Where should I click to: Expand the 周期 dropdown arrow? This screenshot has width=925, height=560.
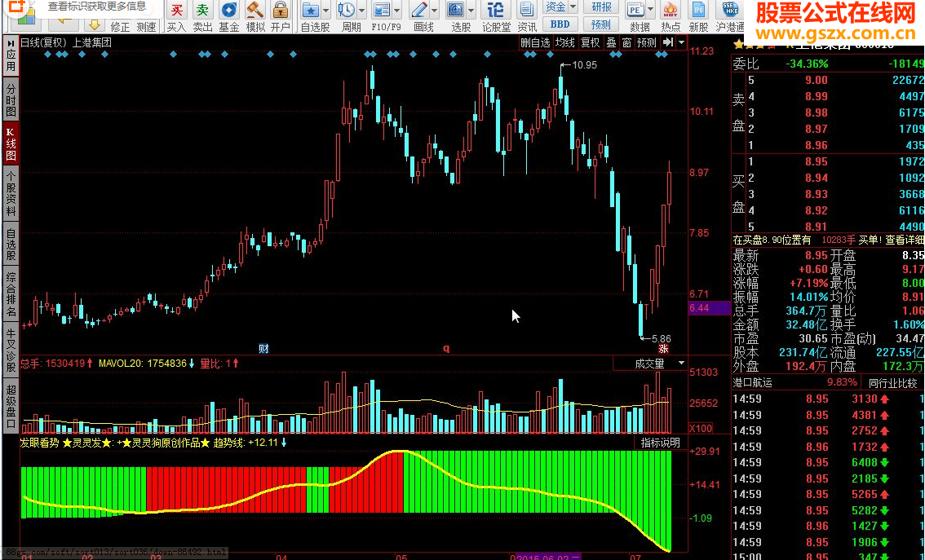pos(361,11)
